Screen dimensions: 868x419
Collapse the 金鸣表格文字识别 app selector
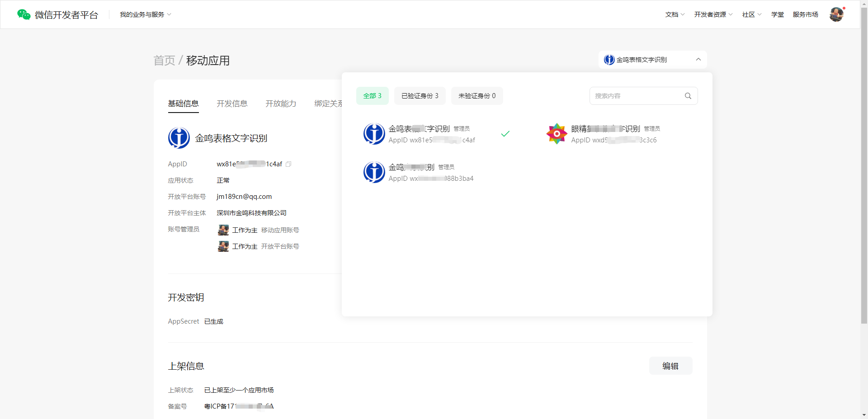(x=653, y=60)
